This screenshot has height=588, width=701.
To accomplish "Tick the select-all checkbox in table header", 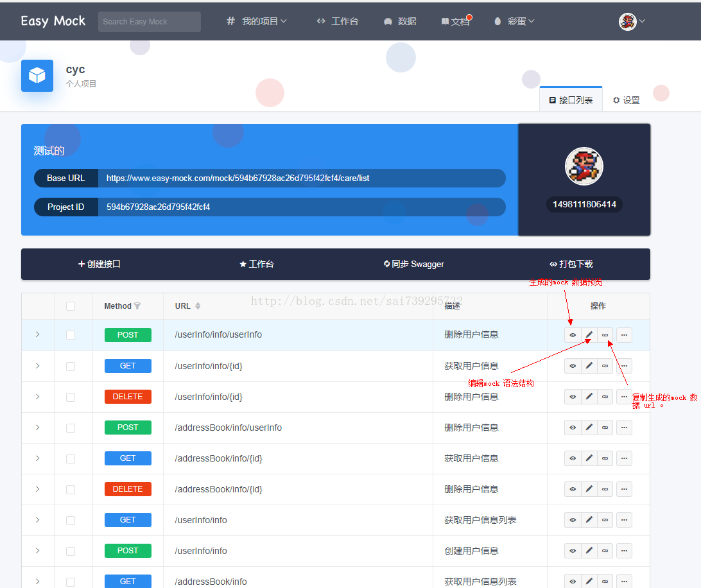I will click(x=71, y=306).
